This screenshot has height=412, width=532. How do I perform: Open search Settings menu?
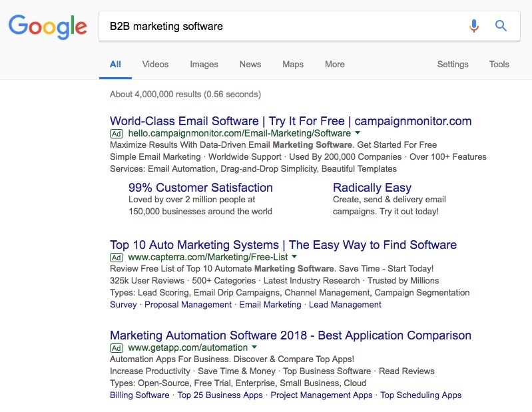click(453, 65)
